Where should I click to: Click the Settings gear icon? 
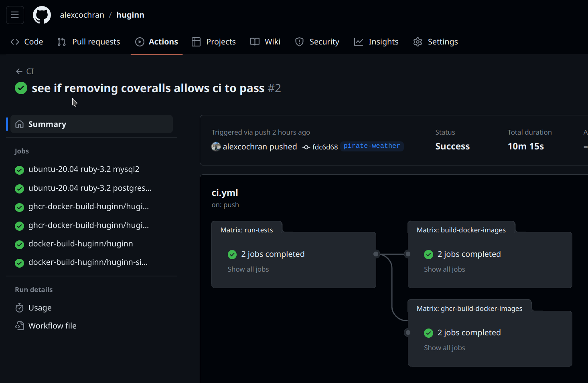tap(418, 42)
